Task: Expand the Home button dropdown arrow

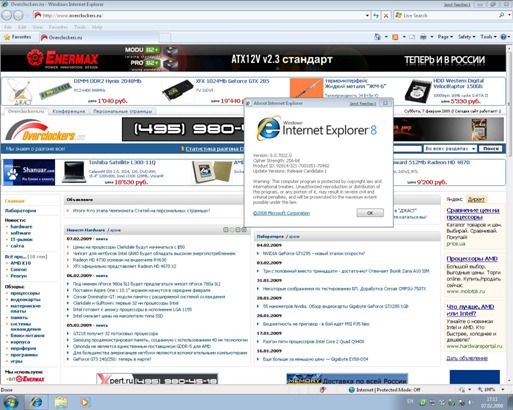Action: [386, 37]
